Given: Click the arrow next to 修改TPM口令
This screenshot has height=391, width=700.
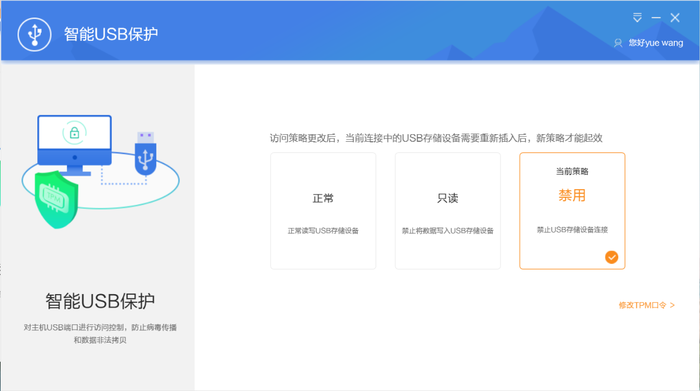Looking at the screenshot, I should [672, 305].
